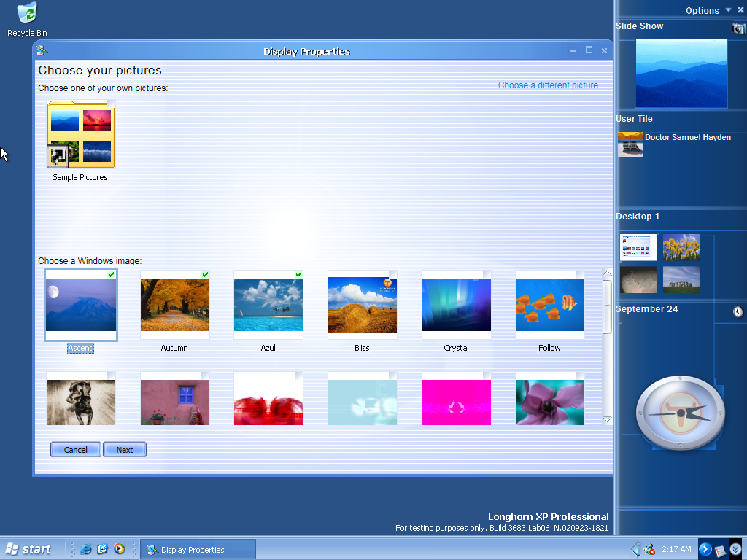Click the 2:17 AM taskbar clock
Screen dimensions: 747x560
[x=676, y=549]
